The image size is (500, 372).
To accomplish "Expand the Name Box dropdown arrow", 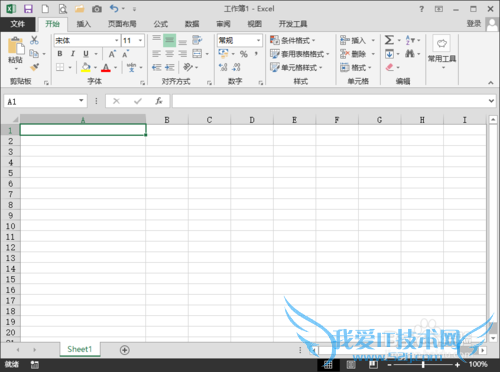I will (x=81, y=101).
